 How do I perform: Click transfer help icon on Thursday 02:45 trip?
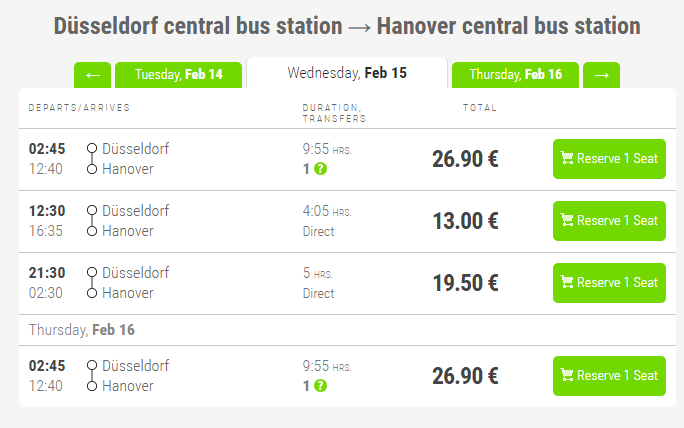coord(320,385)
